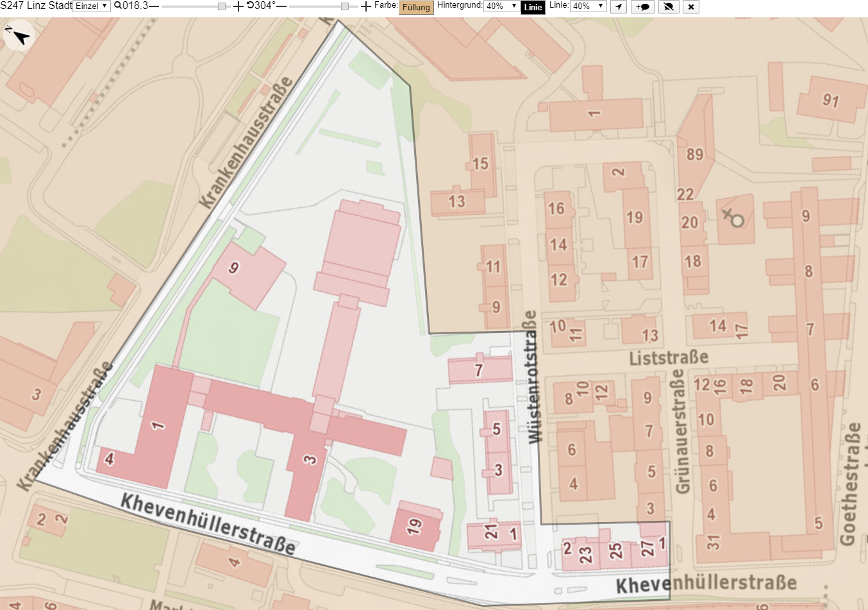Click building 19 on Khevenhüllerstraße

pyautogui.click(x=415, y=526)
